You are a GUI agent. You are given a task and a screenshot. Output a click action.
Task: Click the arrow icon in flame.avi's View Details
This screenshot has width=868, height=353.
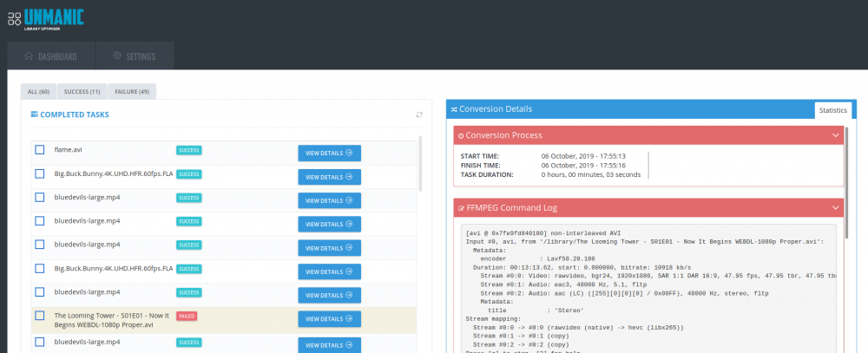pos(349,154)
